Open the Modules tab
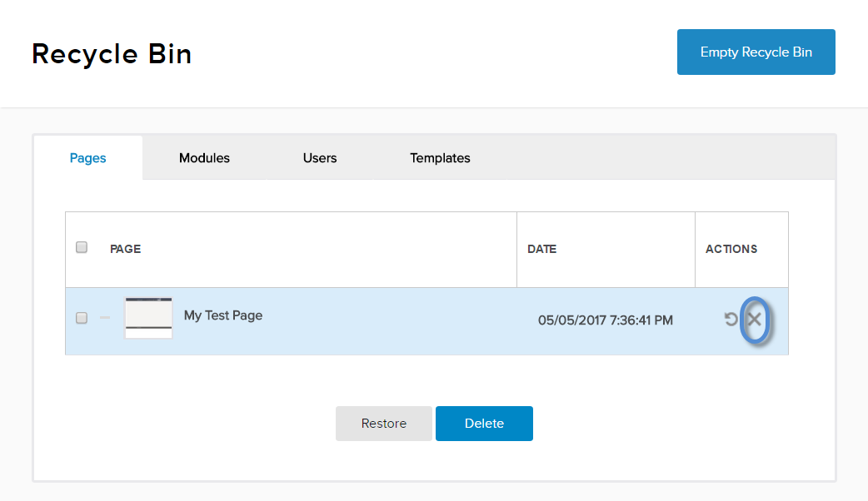This screenshot has height=501, width=868. point(204,158)
